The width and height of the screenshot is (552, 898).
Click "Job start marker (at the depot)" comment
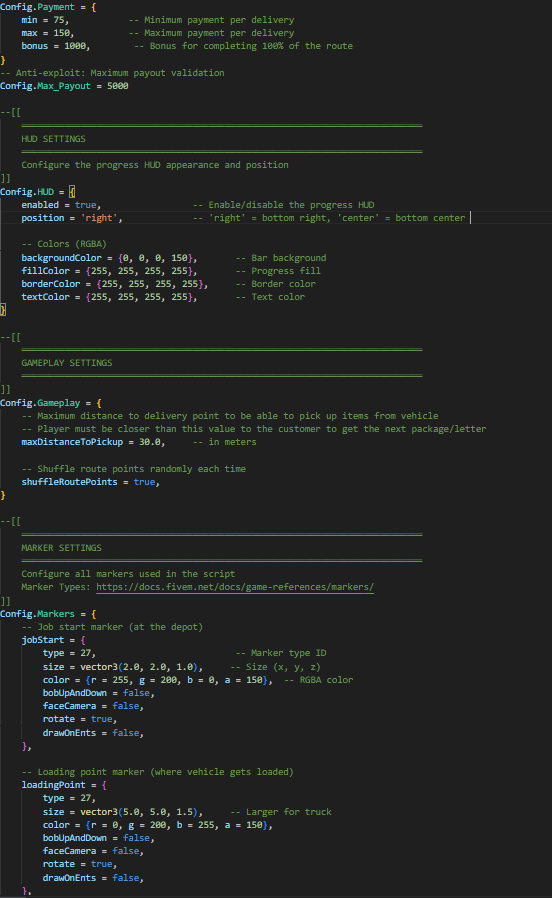click(x=112, y=627)
